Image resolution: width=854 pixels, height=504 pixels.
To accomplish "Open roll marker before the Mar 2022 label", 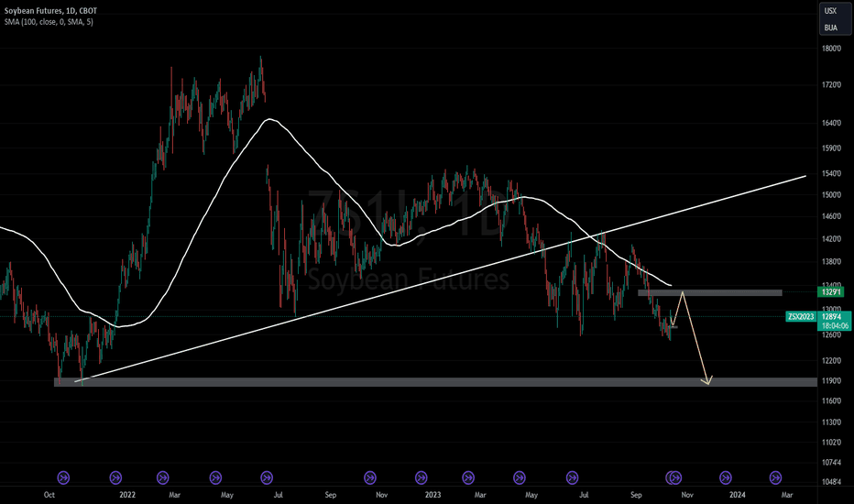I will (162, 477).
